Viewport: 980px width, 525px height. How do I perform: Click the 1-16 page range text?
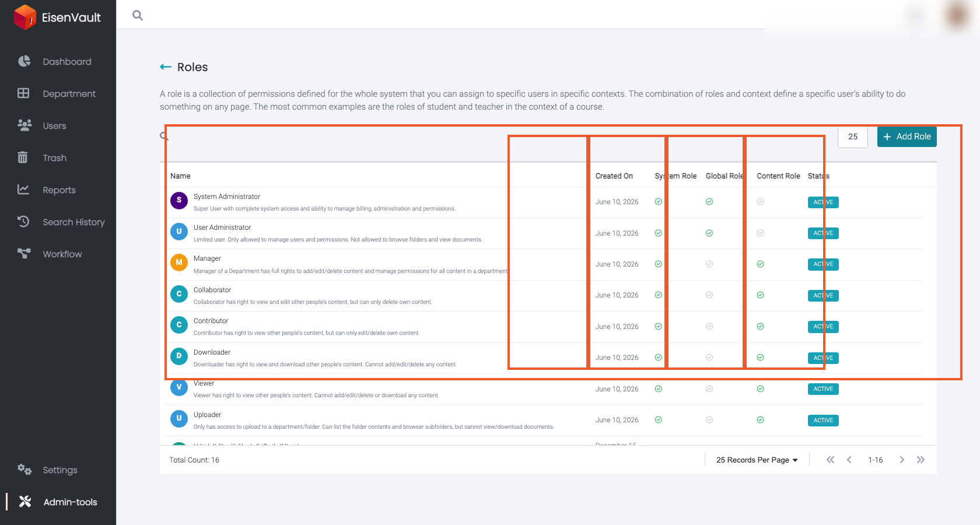(x=875, y=460)
